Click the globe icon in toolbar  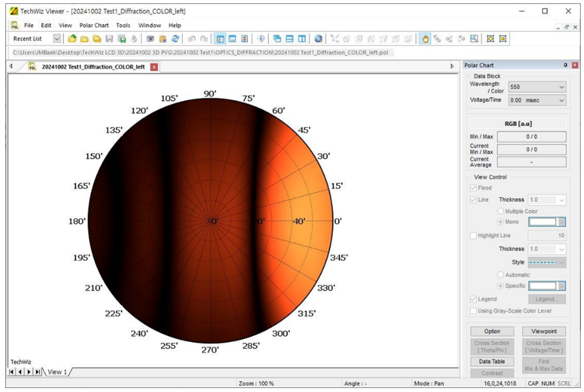(318, 39)
